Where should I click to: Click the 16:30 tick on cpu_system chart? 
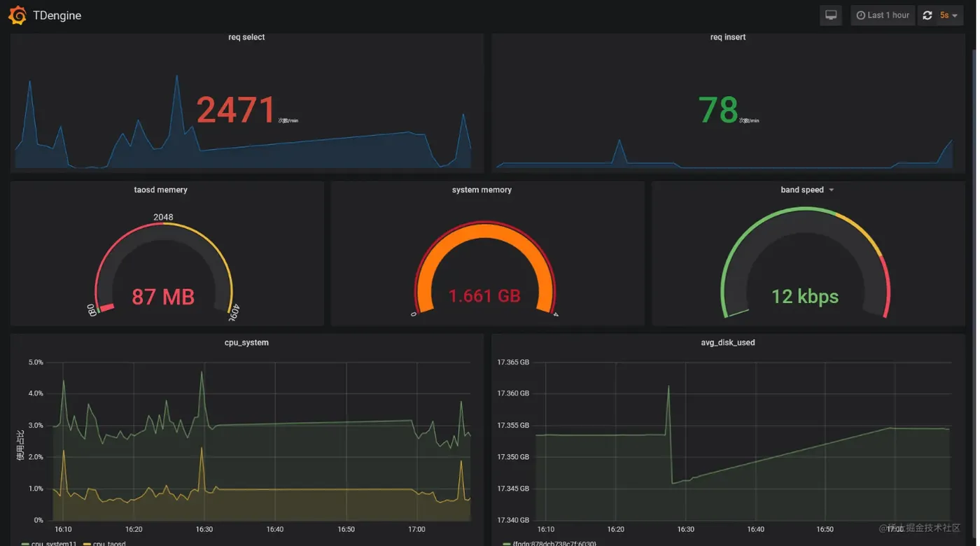(x=204, y=529)
